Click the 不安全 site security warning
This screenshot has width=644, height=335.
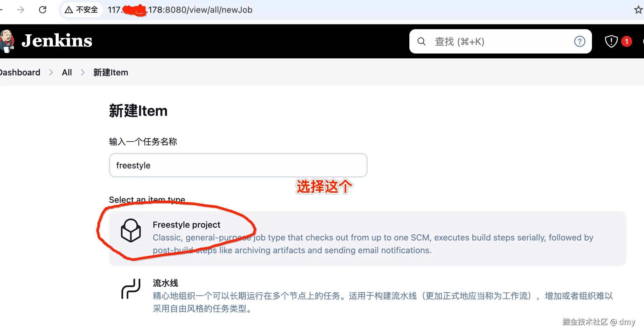click(x=82, y=10)
